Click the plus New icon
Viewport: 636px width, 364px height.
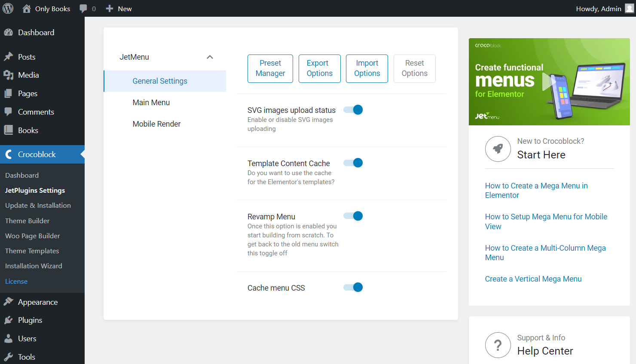110,9
